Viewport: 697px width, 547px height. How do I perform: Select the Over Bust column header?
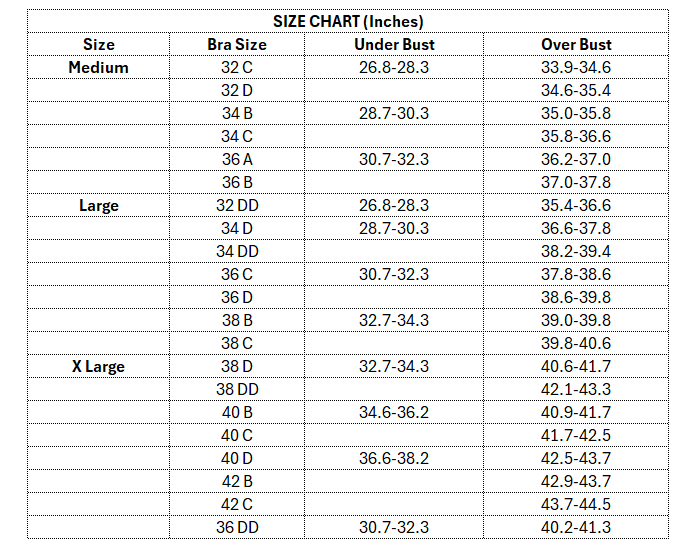click(x=576, y=44)
